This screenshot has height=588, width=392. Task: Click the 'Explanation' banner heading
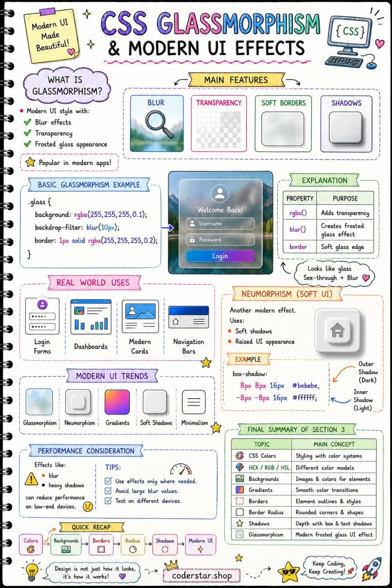pos(325,180)
